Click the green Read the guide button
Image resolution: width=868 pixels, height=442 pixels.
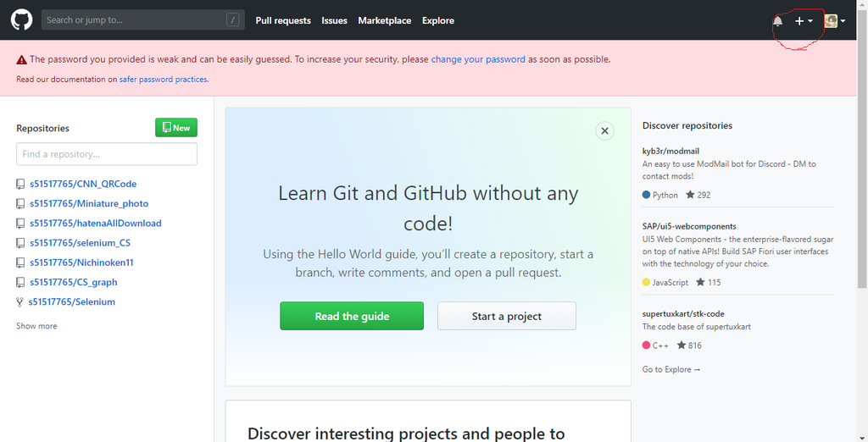pyautogui.click(x=352, y=316)
